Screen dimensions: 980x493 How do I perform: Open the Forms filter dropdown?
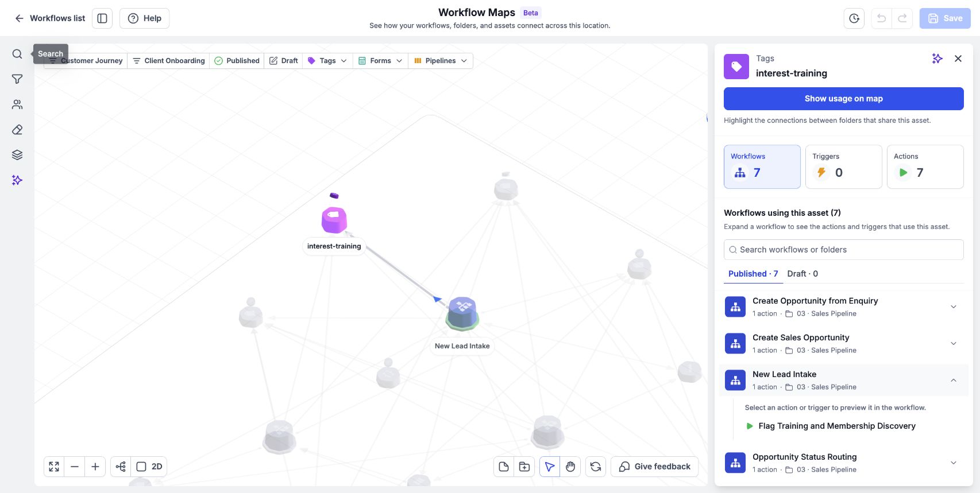click(380, 61)
